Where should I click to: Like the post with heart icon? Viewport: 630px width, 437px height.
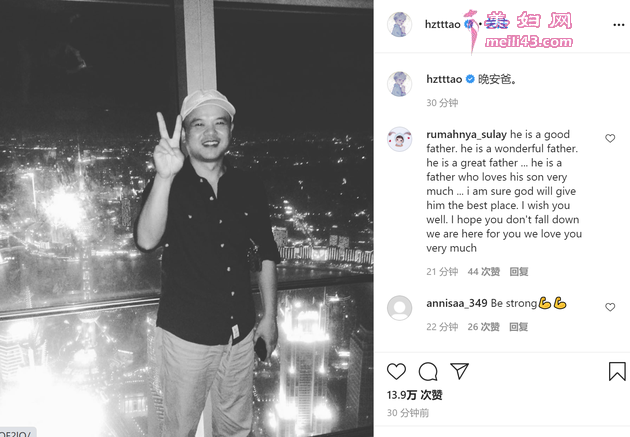click(396, 371)
